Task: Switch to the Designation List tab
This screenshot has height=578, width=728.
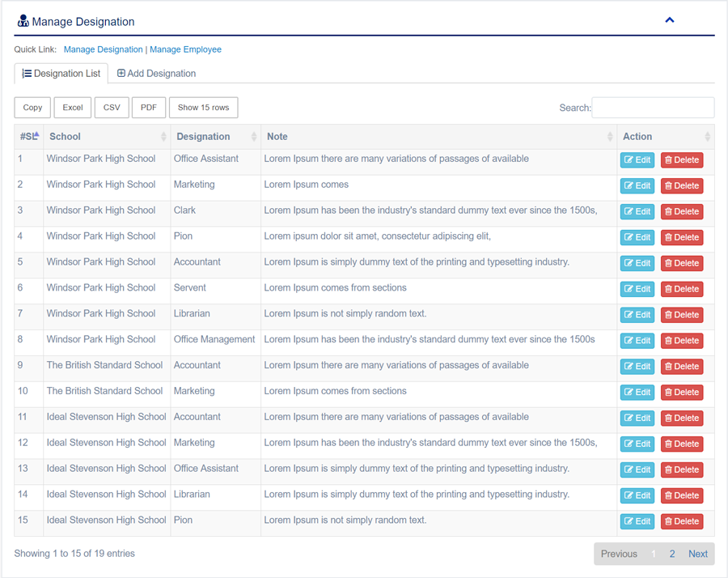Action: click(x=61, y=74)
